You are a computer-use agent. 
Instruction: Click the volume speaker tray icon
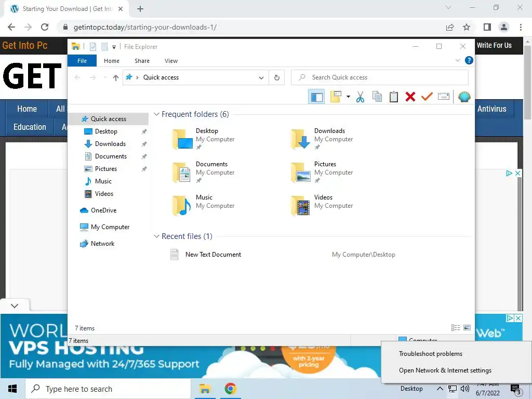[x=465, y=389]
